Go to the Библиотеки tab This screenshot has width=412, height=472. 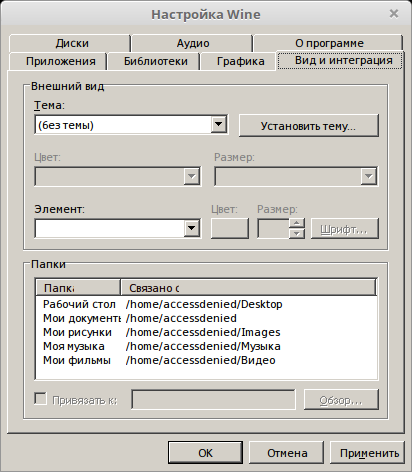click(x=154, y=61)
